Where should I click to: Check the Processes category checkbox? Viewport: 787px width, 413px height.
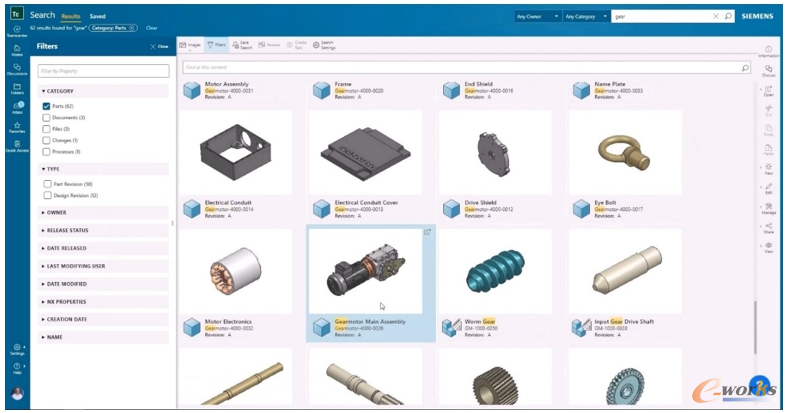46,152
